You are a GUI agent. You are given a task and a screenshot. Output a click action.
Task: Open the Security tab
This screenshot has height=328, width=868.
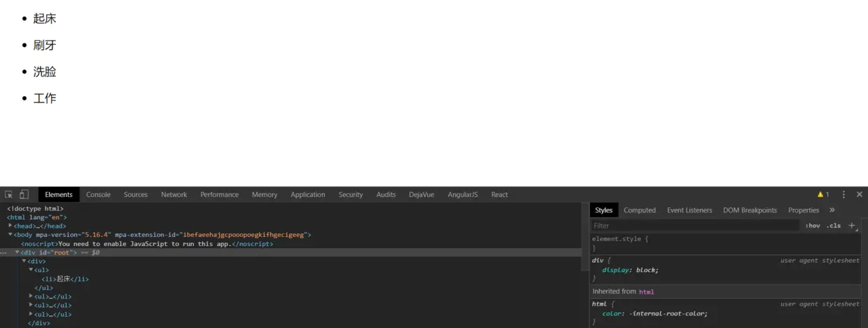(351, 195)
